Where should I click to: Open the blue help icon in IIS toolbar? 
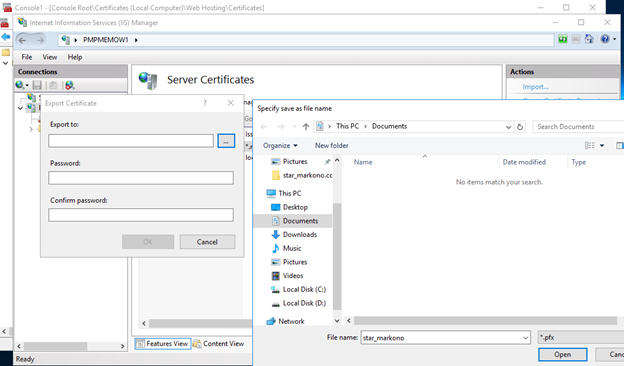pos(605,39)
